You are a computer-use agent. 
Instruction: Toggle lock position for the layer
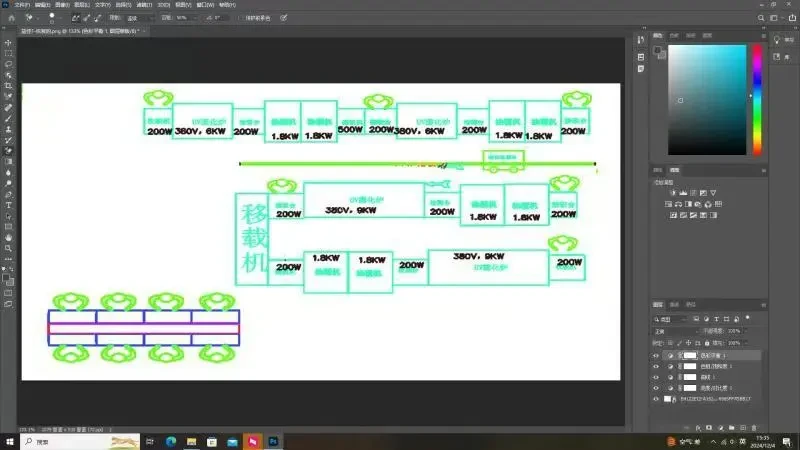pyautogui.click(x=688, y=343)
